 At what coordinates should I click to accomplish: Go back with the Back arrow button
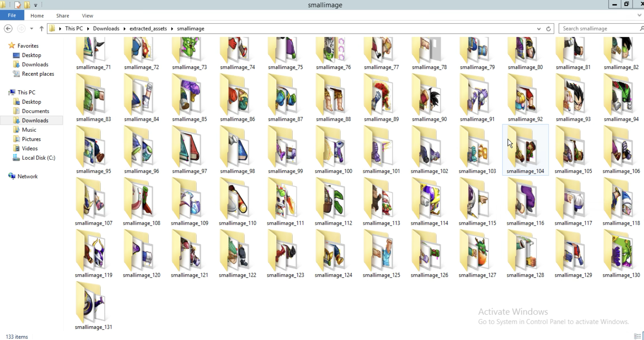8,28
